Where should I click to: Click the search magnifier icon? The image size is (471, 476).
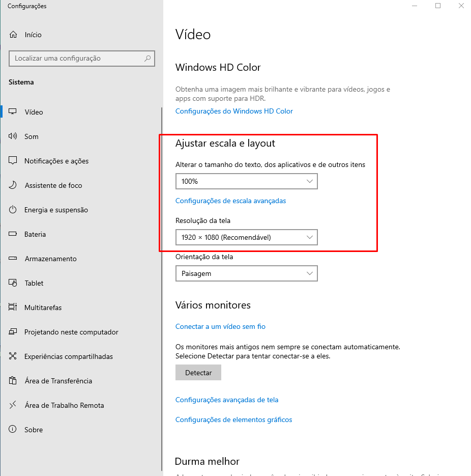[x=148, y=59]
